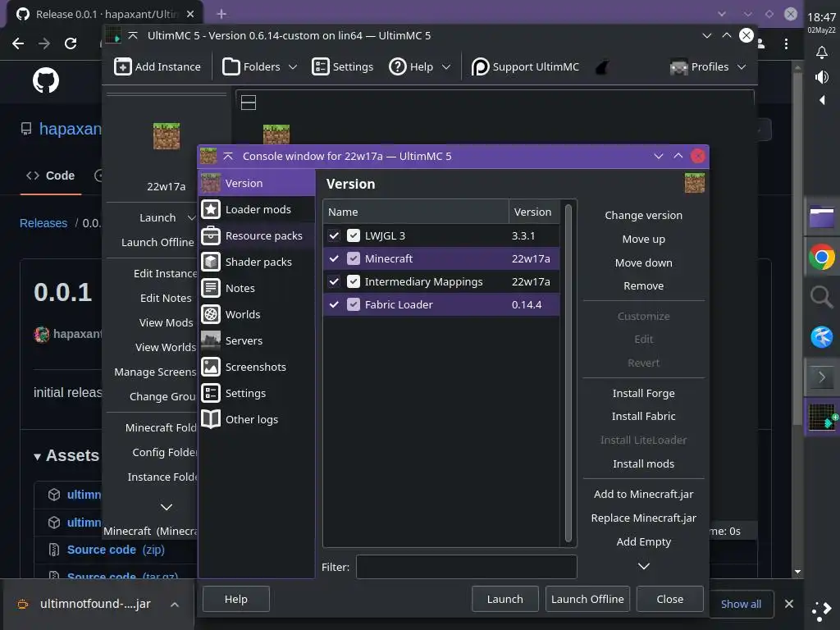Click the Folders icon in UltimMC toolbar
840x630 pixels.
pyautogui.click(x=231, y=67)
